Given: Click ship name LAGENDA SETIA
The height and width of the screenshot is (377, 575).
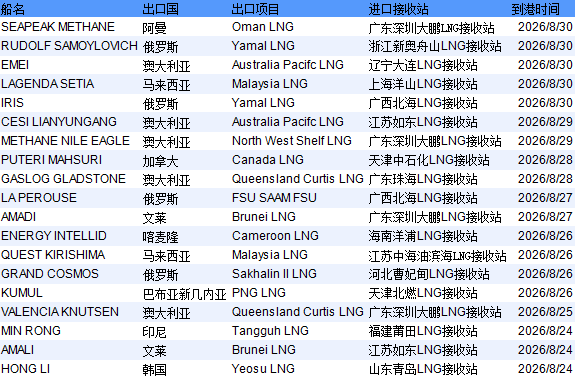Looking at the screenshot, I should coord(48,84).
